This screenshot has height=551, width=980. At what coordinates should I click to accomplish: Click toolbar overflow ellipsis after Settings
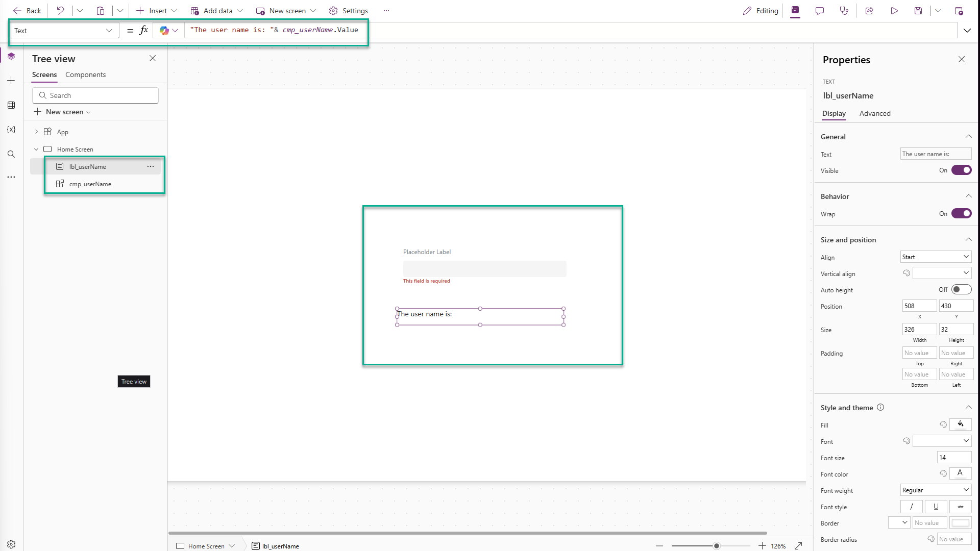[386, 11]
